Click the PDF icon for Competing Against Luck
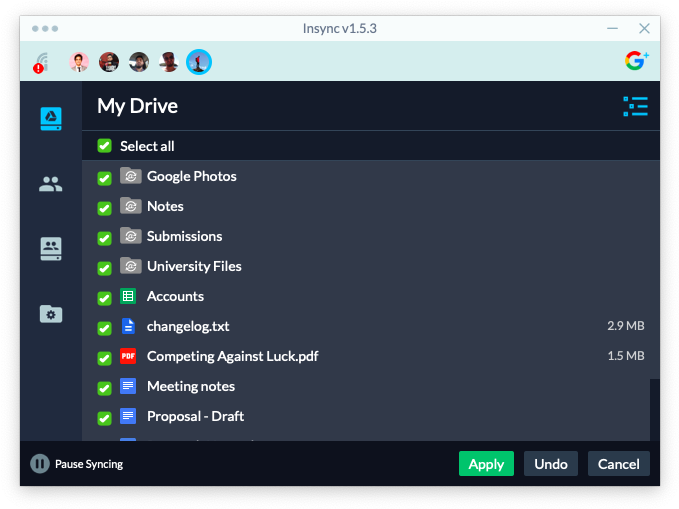679x509 pixels. coord(128,356)
